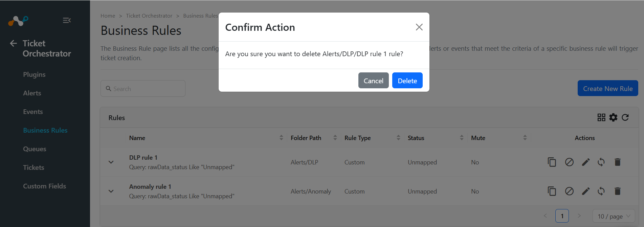Cancel the Confirm Action dialog
The height and width of the screenshot is (227, 644).
[x=373, y=81]
